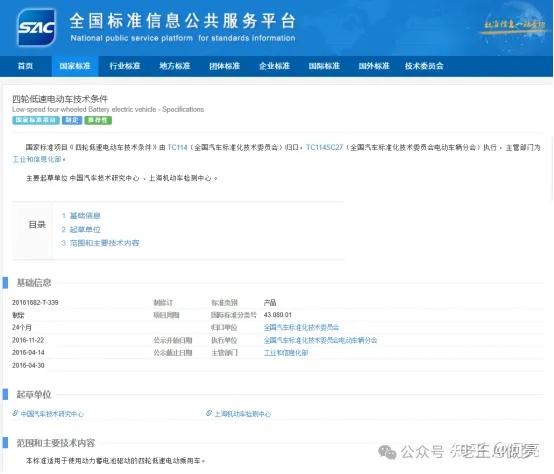Image resolution: width=554 pixels, height=474 pixels.
Task: Jump to 起草单位 in the contents
Action: point(85,229)
